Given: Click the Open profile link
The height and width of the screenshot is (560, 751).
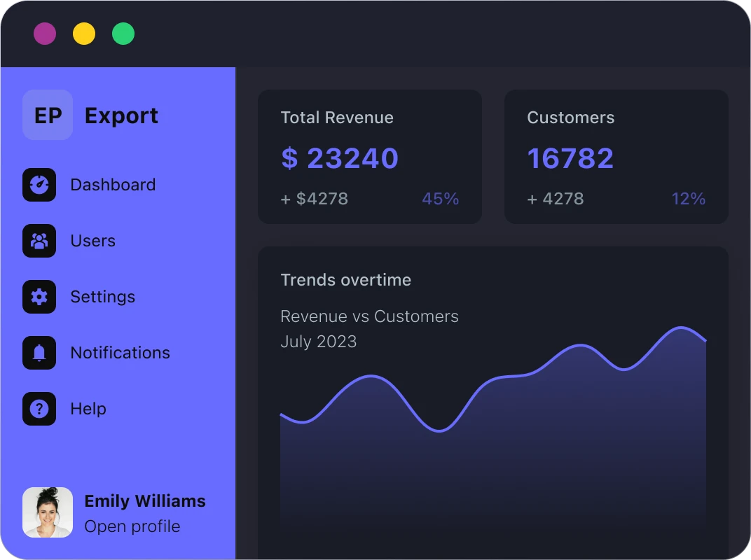Looking at the screenshot, I should point(132,526).
